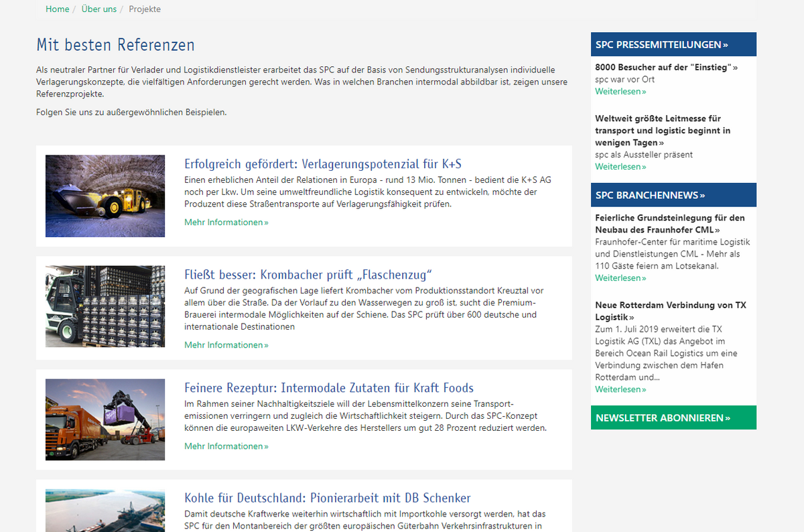Open the Krombacher 'Flaschenzug' project title

tap(308, 275)
